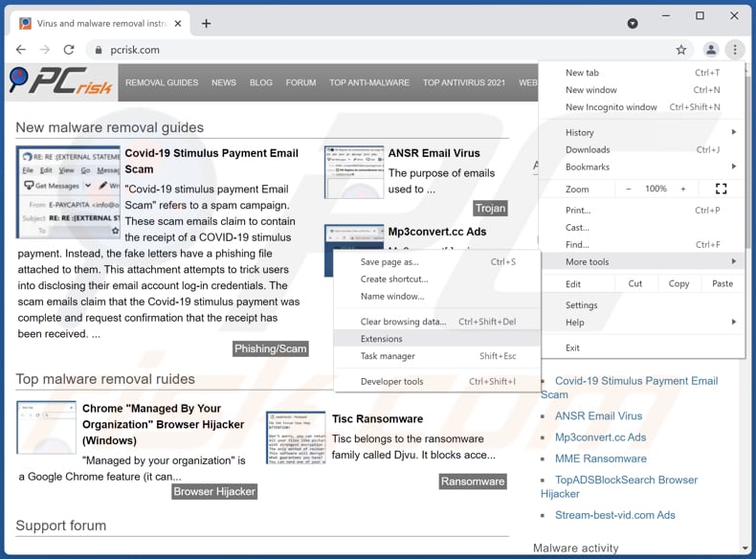
Task: Open Tisc Ransomware article thumbnail
Action: 296,437
